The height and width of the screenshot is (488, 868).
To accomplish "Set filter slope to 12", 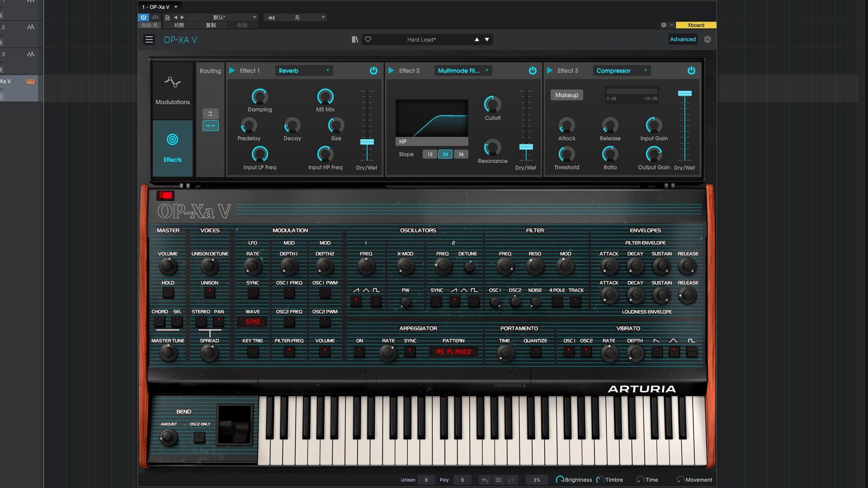I will pyautogui.click(x=430, y=154).
